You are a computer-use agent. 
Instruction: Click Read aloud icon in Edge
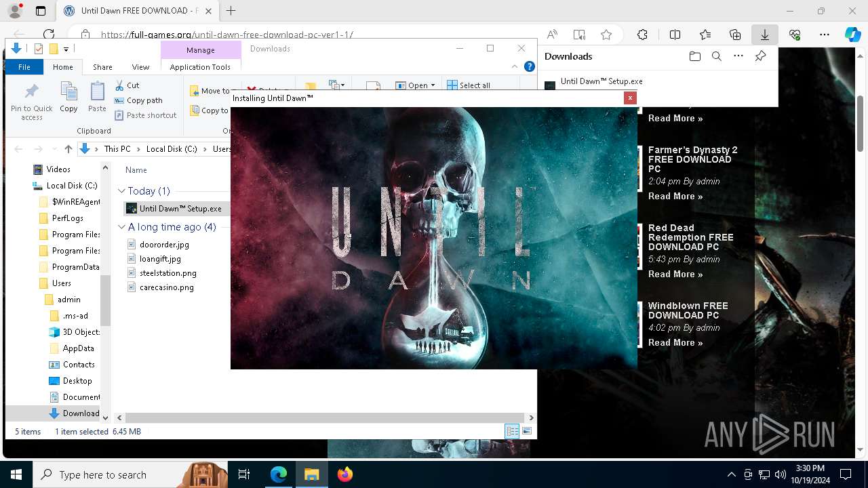[x=553, y=35]
